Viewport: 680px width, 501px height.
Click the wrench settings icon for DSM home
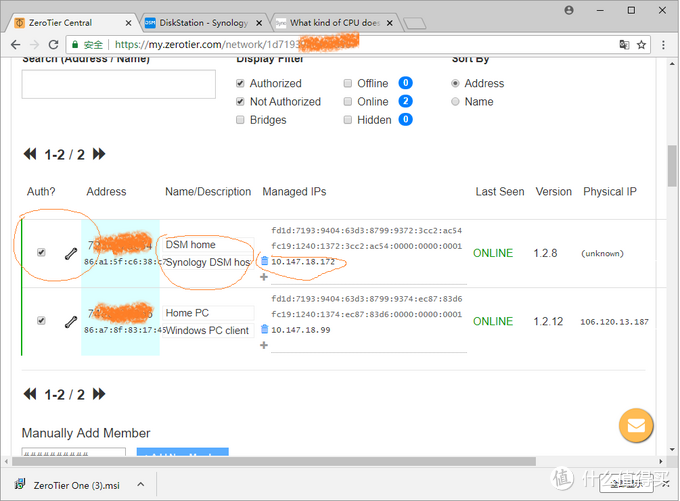tap(70, 253)
